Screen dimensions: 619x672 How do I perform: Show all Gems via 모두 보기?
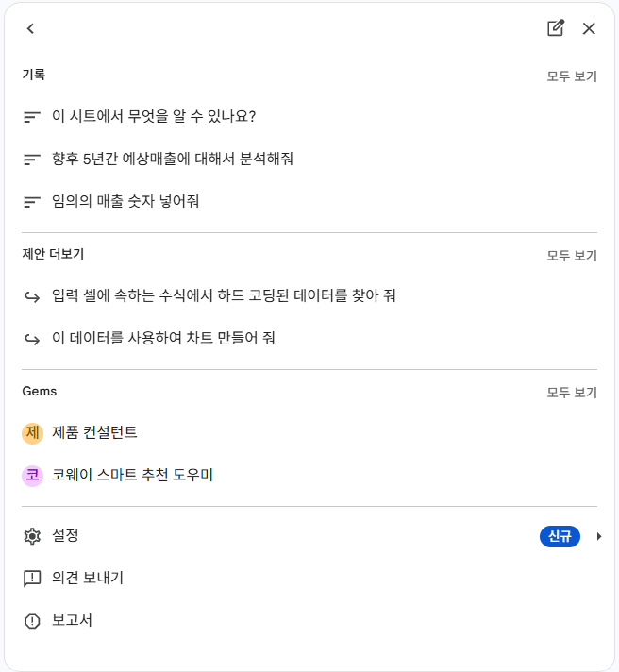572,393
